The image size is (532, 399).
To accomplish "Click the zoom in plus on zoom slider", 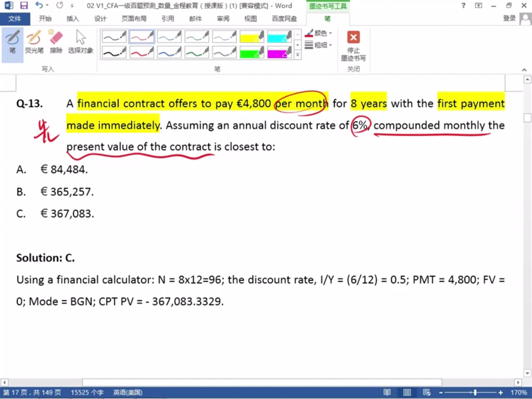I will (x=501, y=392).
